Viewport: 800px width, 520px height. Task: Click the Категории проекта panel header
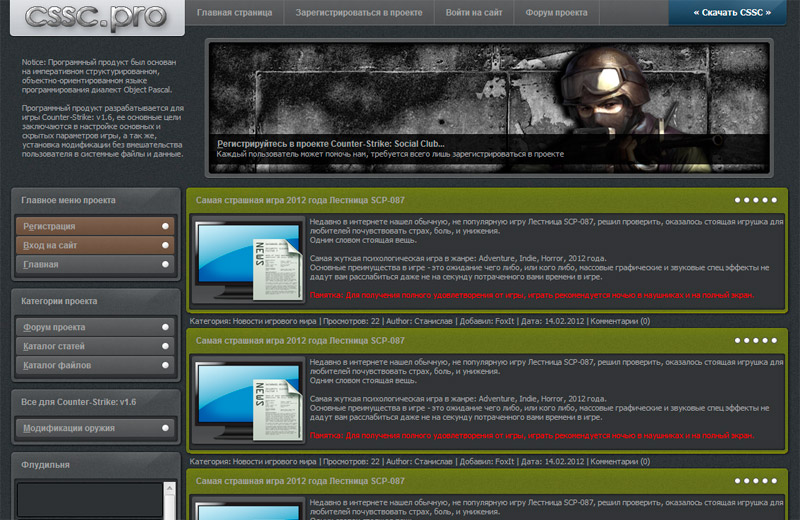click(95, 301)
